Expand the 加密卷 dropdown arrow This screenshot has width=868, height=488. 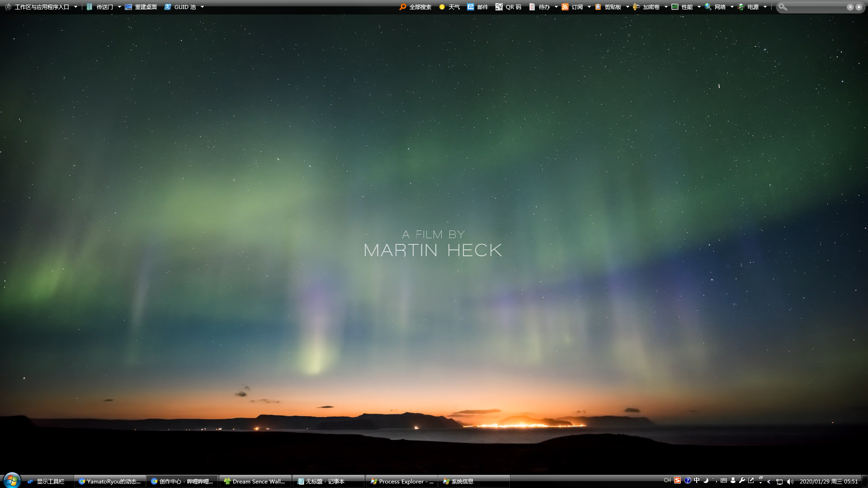tap(666, 7)
